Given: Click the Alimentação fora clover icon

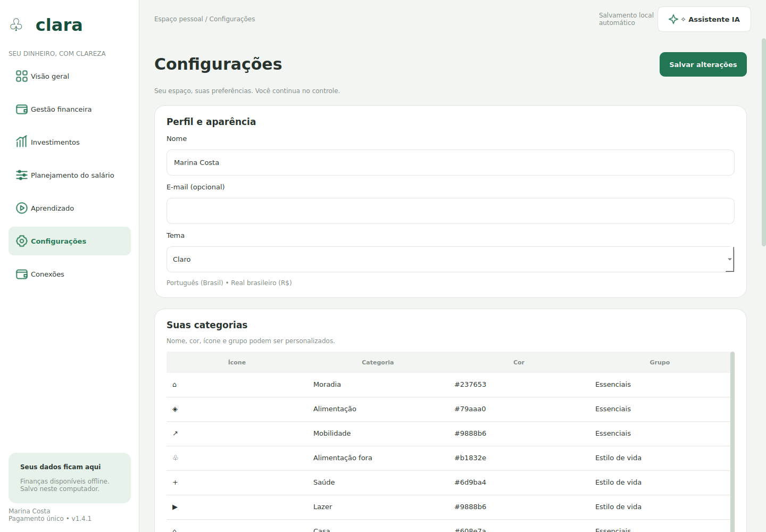Looking at the screenshot, I should pos(176,458).
